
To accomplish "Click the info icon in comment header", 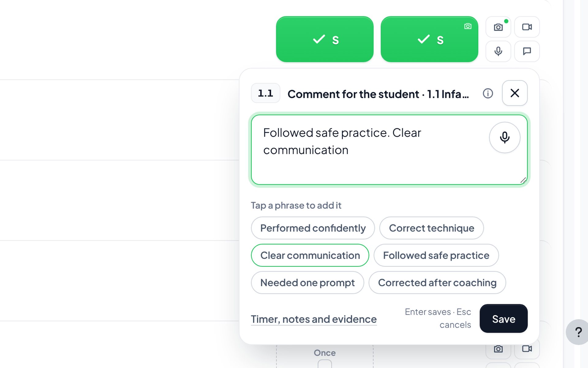I will coord(488,93).
